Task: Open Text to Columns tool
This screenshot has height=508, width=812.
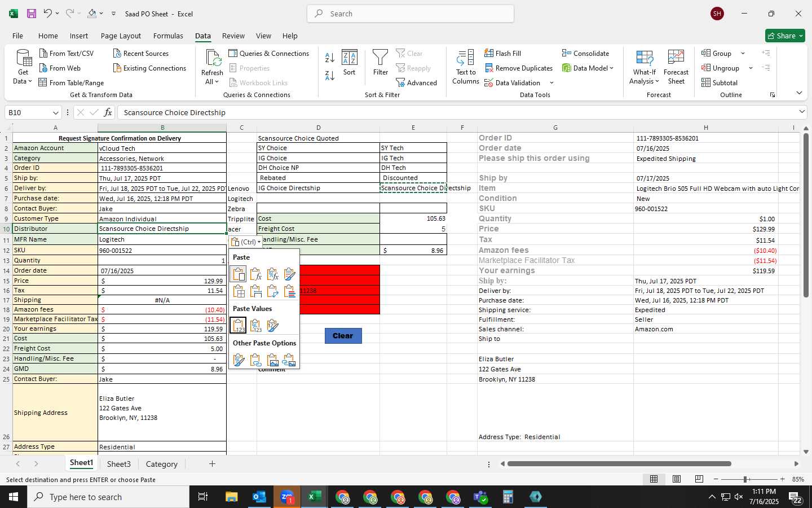Action: pyautogui.click(x=466, y=67)
